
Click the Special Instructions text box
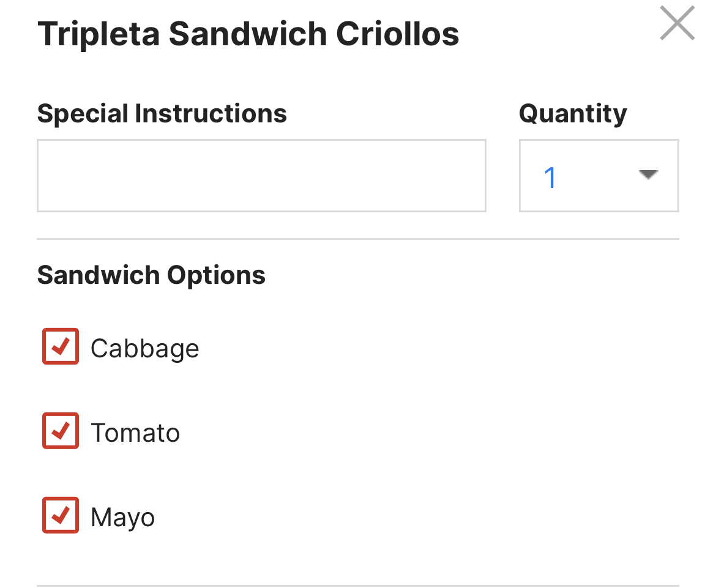tap(261, 176)
